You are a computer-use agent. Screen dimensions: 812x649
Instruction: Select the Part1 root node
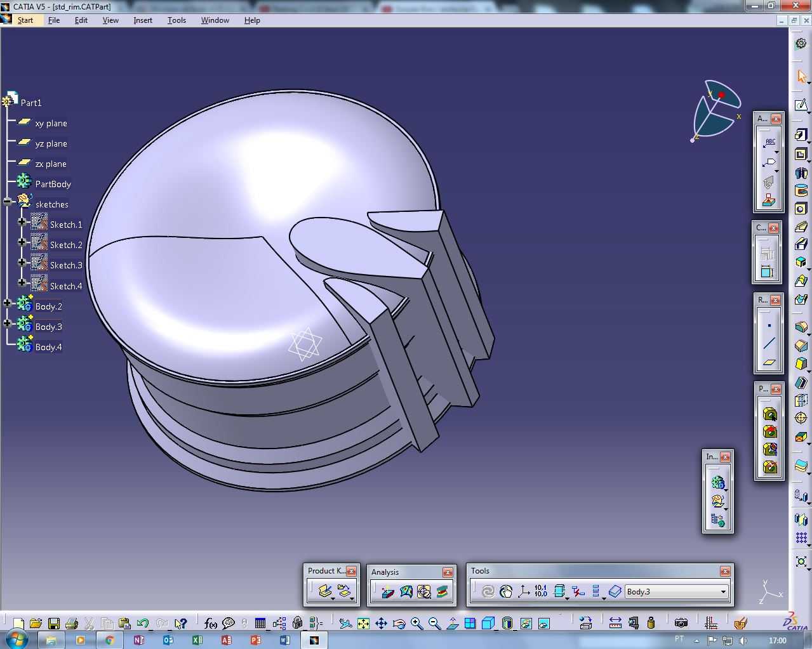click(x=31, y=103)
